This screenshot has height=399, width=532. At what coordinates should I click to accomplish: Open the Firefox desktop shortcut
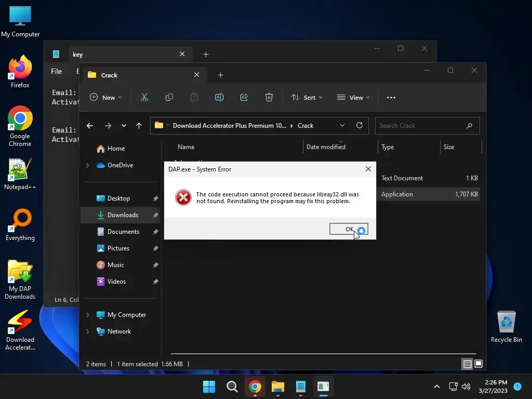(x=20, y=72)
